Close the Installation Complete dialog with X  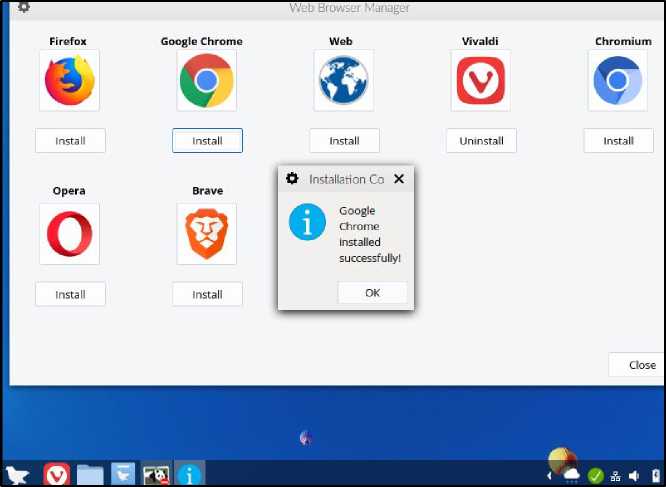399,179
